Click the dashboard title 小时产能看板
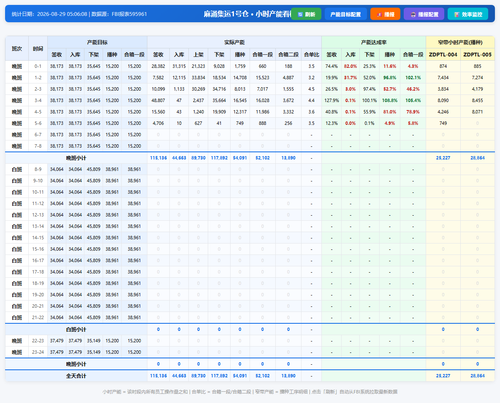The width and height of the screenshot is (500, 403). click(x=273, y=14)
